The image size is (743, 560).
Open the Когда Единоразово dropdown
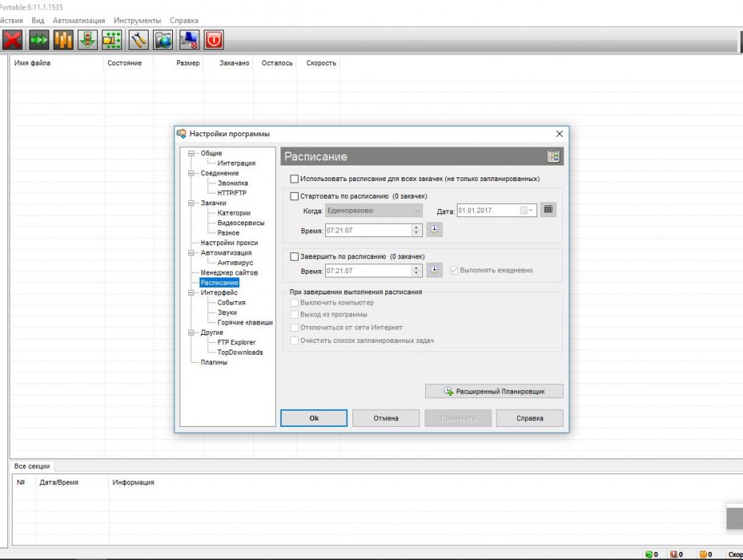tap(374, 210)
